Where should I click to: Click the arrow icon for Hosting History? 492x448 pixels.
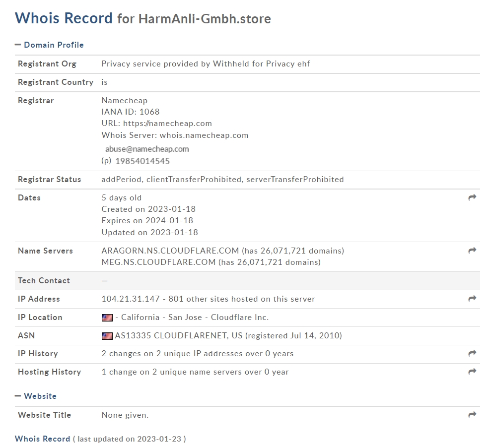(472, 371)
